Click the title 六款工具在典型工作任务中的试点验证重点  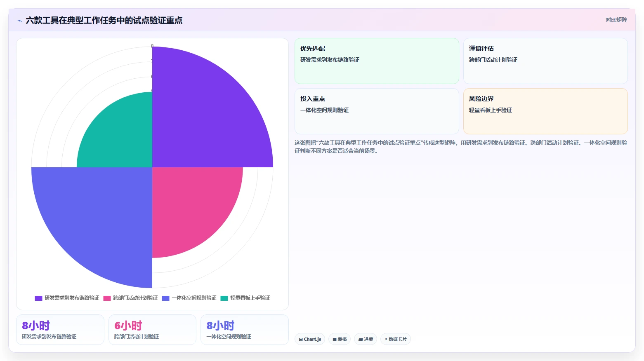tap(104, 21)
